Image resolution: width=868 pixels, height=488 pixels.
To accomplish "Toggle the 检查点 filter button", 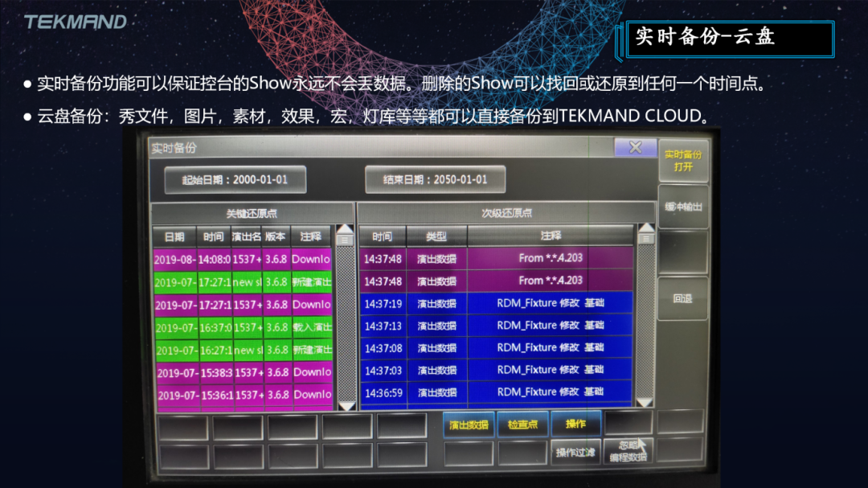I will pyautogui.click(x=522, y=424).
